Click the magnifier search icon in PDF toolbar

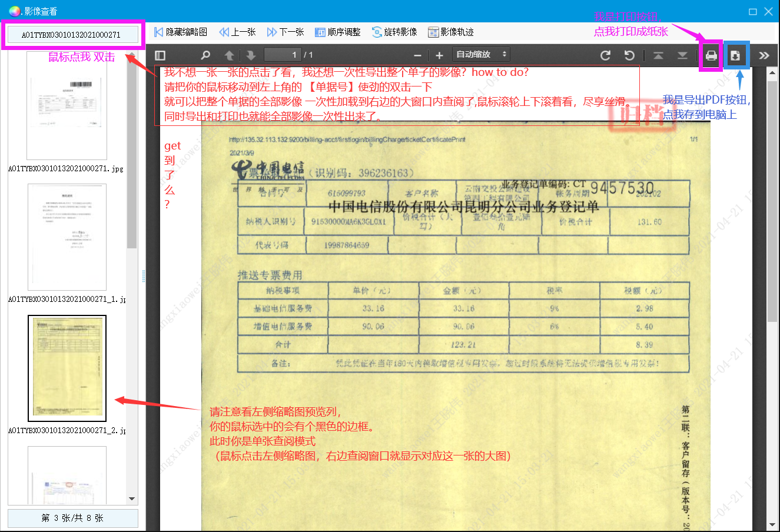click(x=205, y=55)
